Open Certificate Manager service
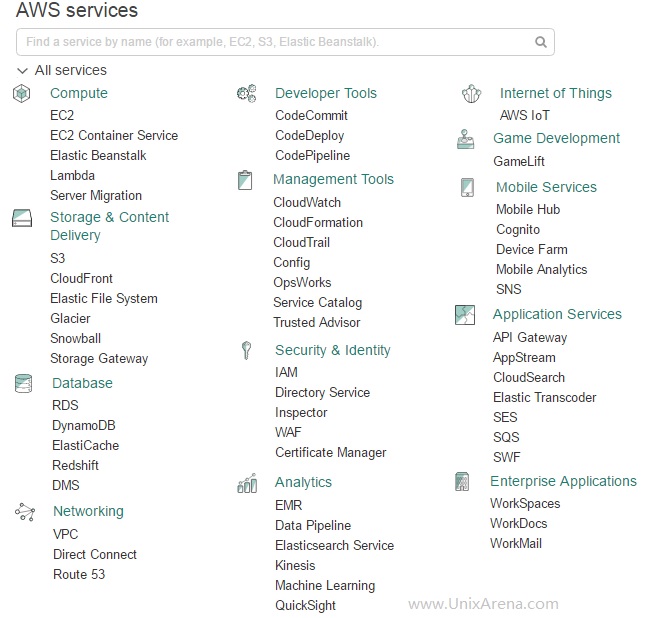This screenshot has width=665, height=618. [x=331, y=453]
